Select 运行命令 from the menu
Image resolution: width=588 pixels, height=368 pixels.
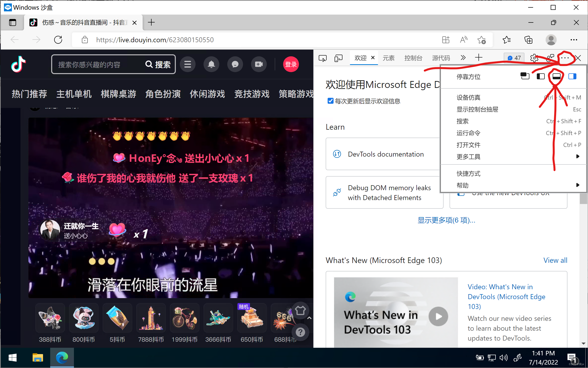coord(468,133)
